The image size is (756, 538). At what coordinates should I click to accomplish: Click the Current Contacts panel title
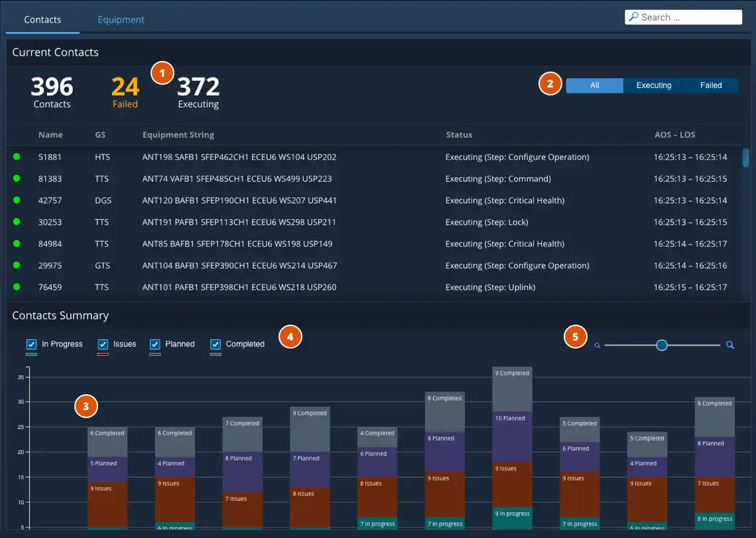56,52
